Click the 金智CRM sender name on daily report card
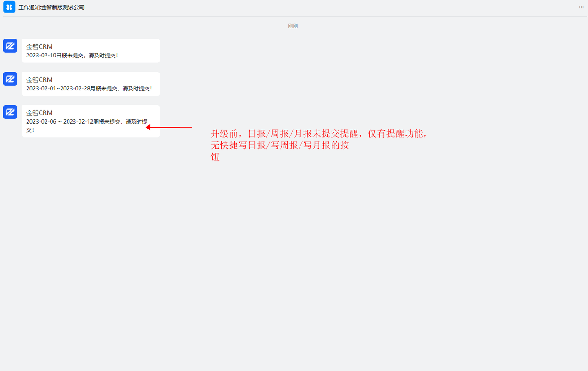This screenshot has height=371, width=588. (40, 47)
